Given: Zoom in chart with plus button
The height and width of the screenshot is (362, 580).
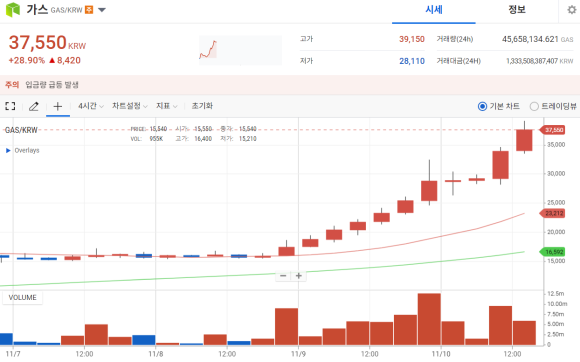Looking at the screenshot, I should coord(299,276).
